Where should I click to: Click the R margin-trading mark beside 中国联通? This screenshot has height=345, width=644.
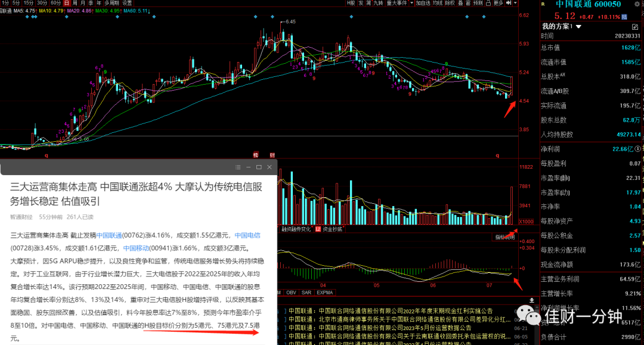[x=543, y=4]
